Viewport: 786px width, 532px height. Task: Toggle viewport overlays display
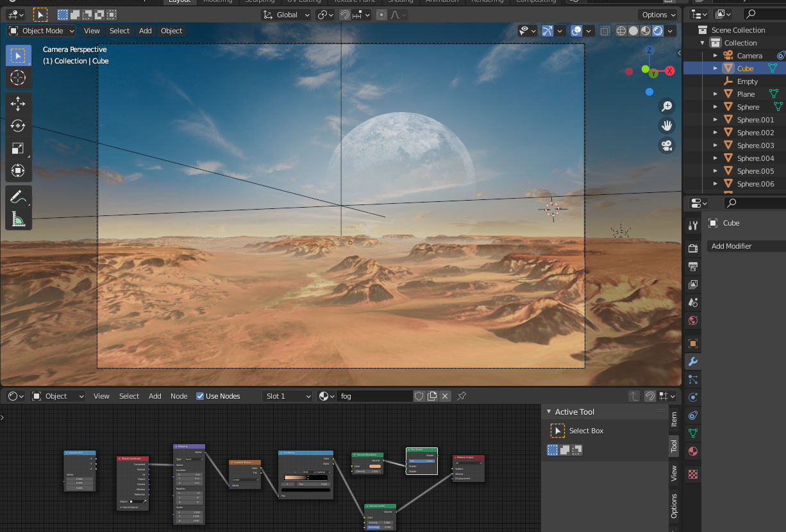(x=576, y=30)
